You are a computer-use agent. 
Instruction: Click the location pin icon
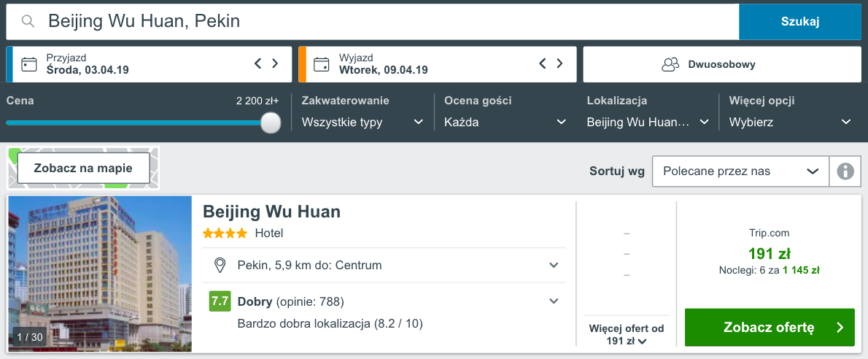(x=220, y=265)
